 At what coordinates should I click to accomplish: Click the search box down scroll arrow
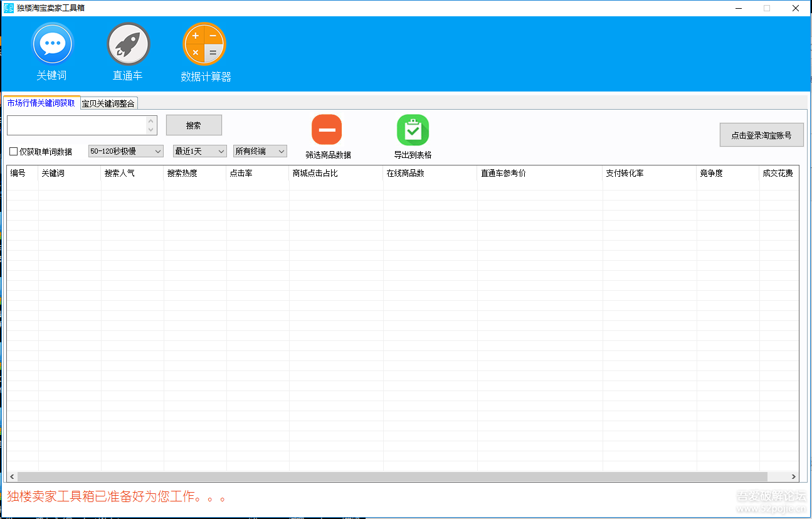point(150,130)
